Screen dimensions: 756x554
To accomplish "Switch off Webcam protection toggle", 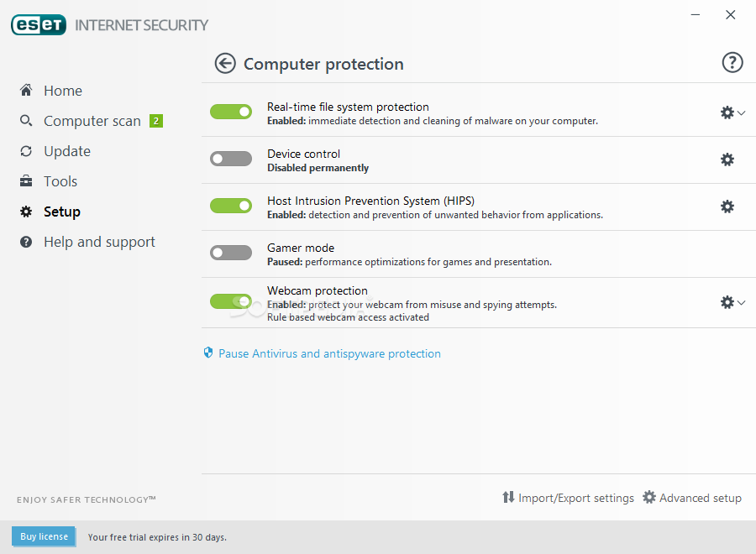I will (x=231, y=301).
